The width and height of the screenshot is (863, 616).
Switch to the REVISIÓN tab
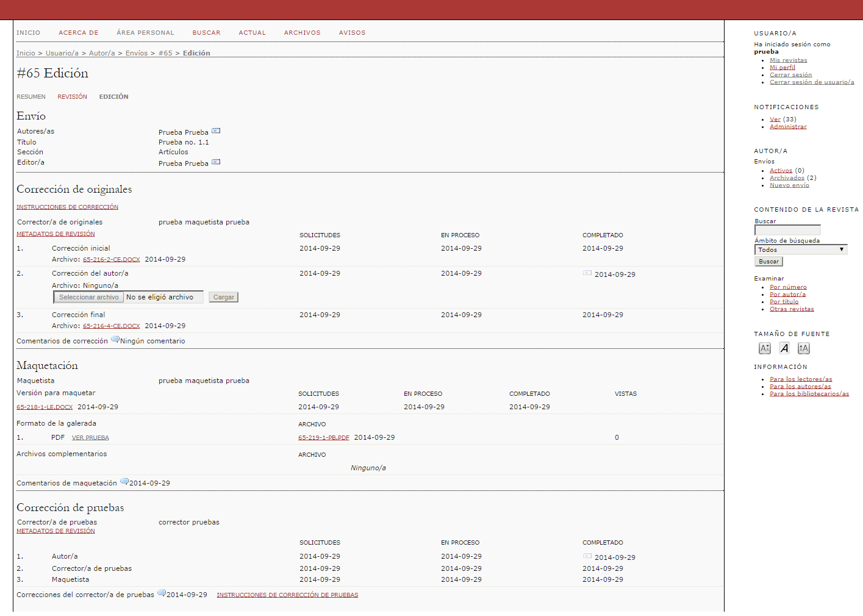pyautogui.click(x=72, y=97)
